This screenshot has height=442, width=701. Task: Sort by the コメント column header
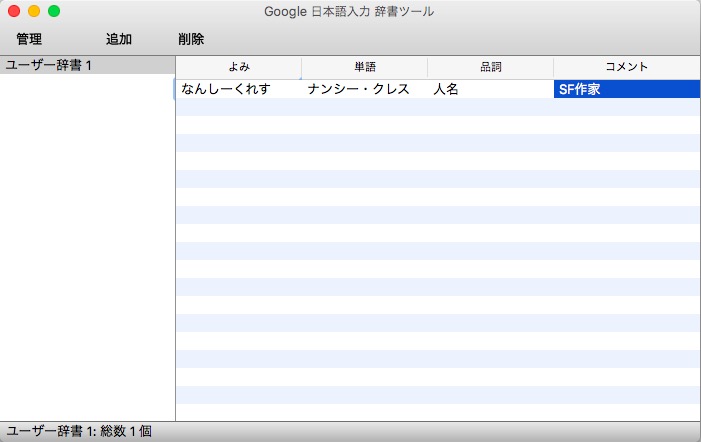tap(627, 67)
